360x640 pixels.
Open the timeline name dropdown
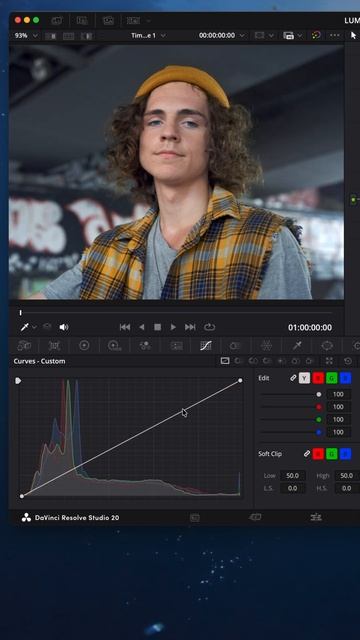point(149,36)
